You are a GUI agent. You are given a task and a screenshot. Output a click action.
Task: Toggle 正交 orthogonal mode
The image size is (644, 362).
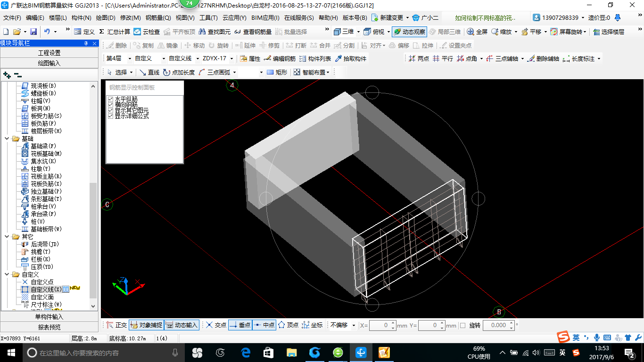116,325
